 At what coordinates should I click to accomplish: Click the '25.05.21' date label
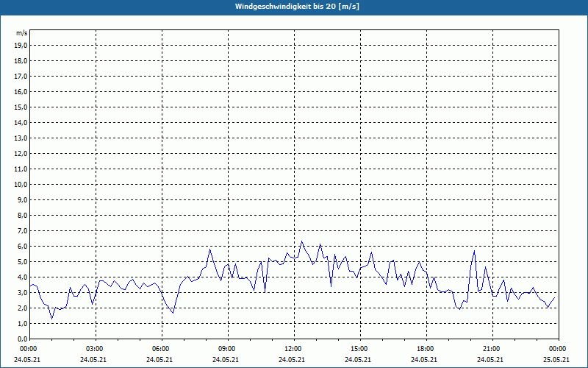click(556, 360)
